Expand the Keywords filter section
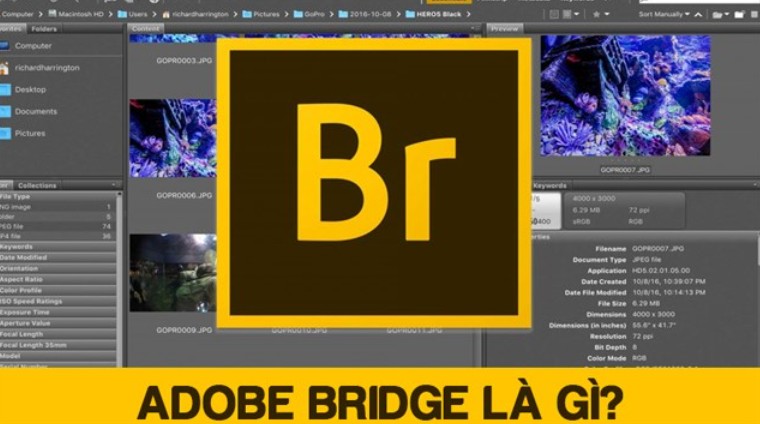Image resolution: width=760 pixels, height=424 pixels. click(57, 247)
